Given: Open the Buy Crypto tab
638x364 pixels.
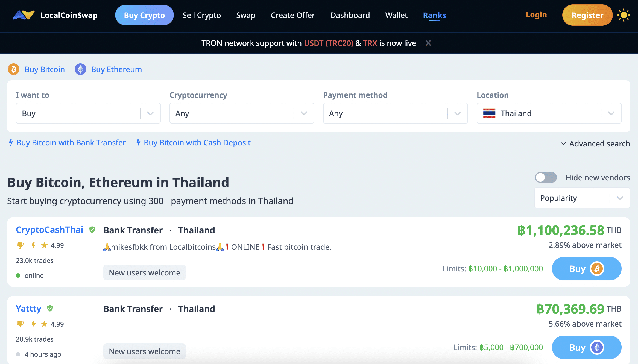Looking at the screenshot, I should pyautogui.click(x=144, y=15).
